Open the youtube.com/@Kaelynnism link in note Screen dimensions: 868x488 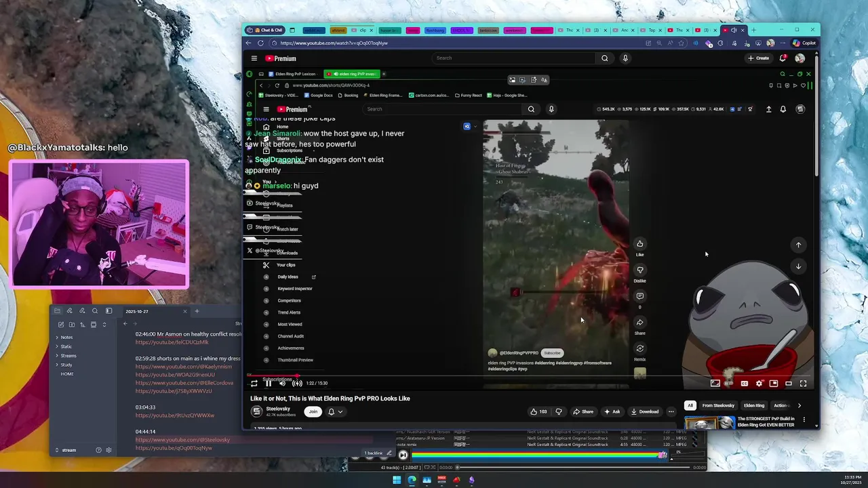pos(183,367)
